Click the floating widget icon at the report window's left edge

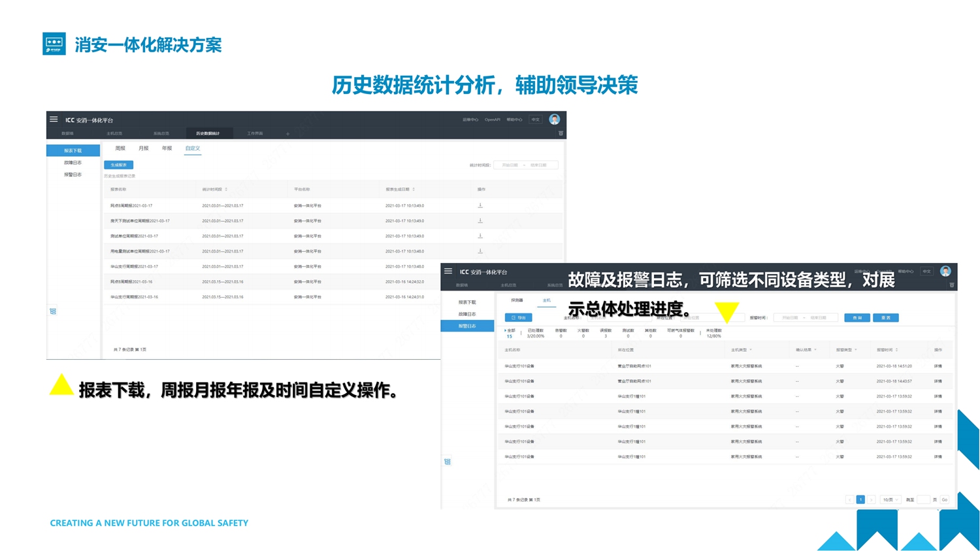click(53, 311)
